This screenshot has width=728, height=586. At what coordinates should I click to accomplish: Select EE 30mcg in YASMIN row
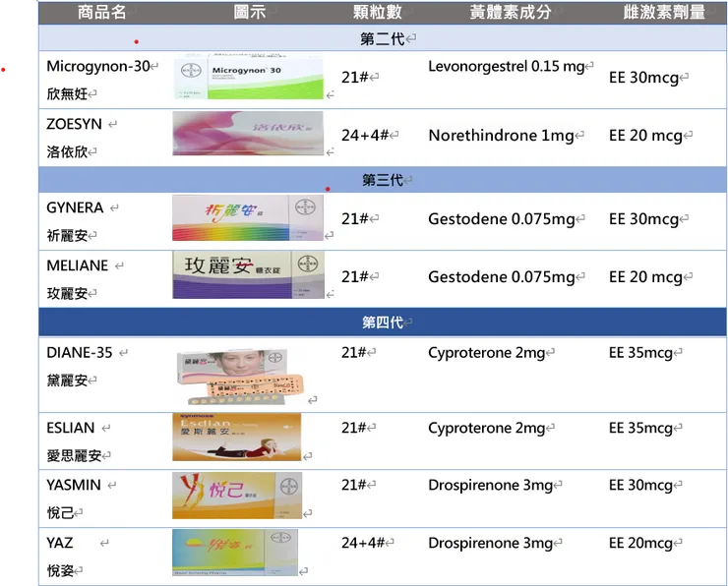pos(640,485)
